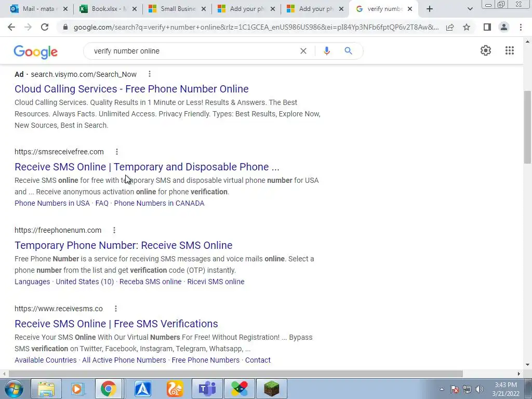Image resolution: width=532 pixels, height=399 pixels.
Task: Open the Receba SMS online sitelink
Action: [150, 282]
